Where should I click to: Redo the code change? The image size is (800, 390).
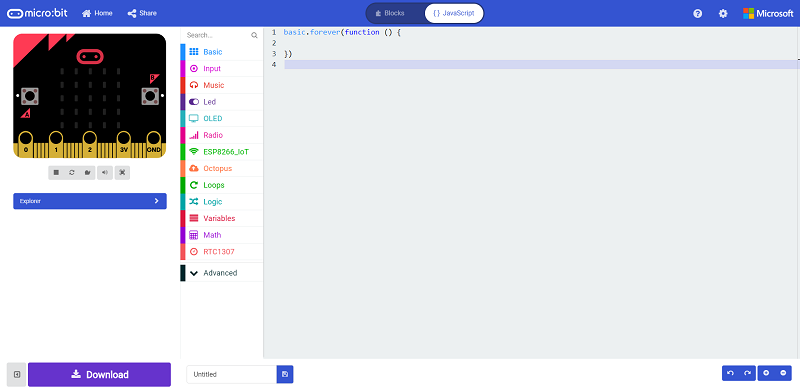[747, 373]
